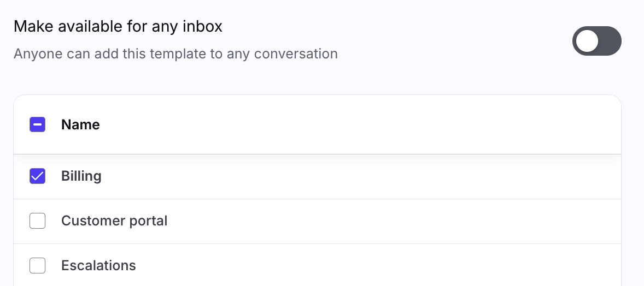Select the Customer portal inbox name

(114, 221)
